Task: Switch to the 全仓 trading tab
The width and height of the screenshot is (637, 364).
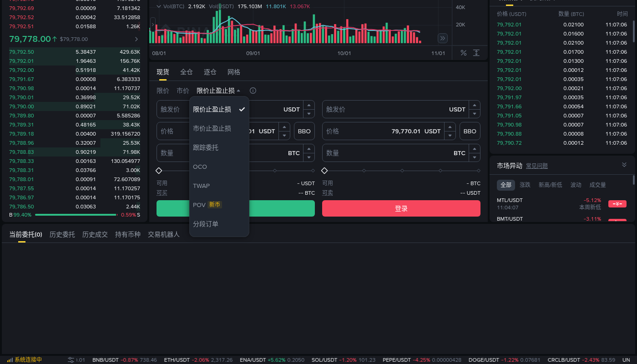Action: 187,72
